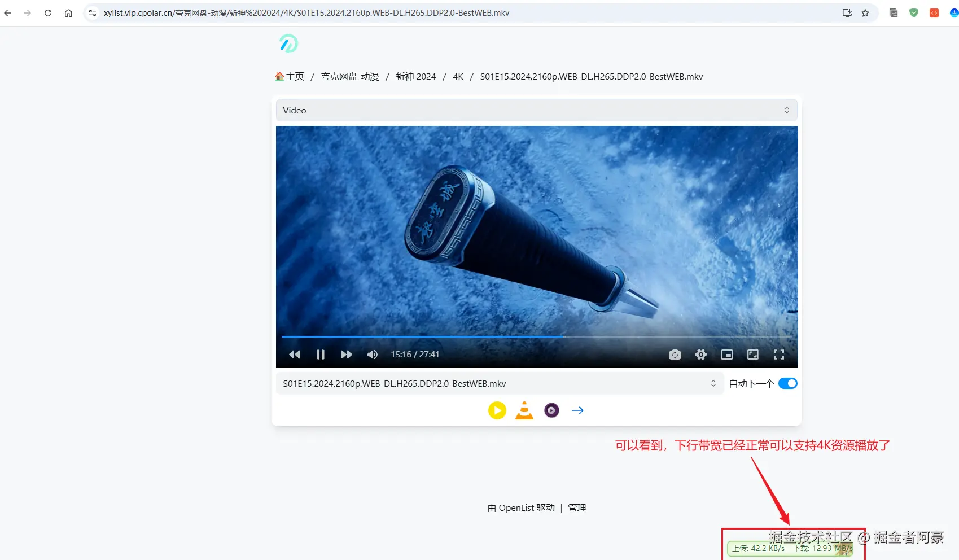Screen dimensions: 959x560
Task: Enter fullscreen video mode
Action: (x=779, y=355)
